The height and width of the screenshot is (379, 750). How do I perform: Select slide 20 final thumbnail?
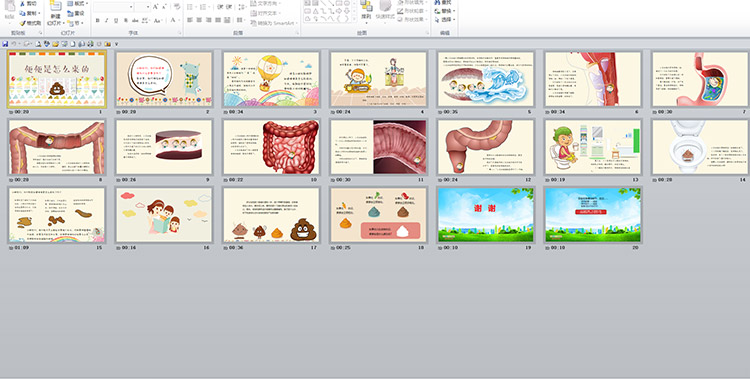tap(593, 215)
